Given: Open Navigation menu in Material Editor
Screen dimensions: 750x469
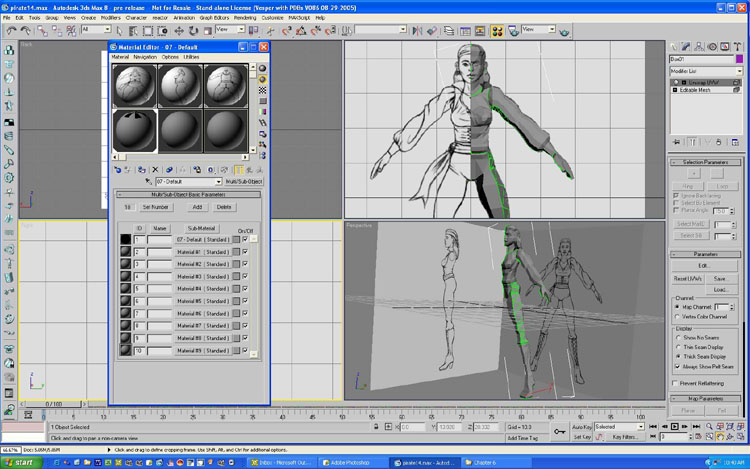Looking at the screenshot, I should tap(145, 57).
